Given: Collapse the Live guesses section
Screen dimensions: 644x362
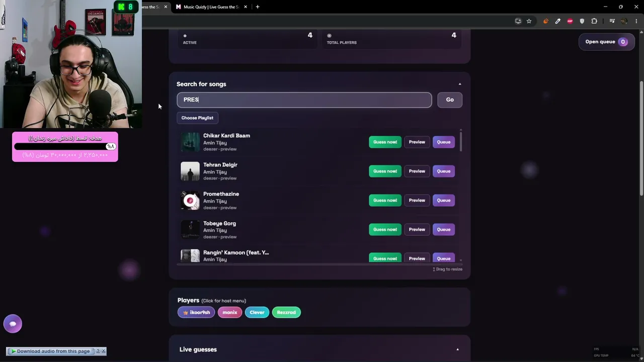Looking at the screenshot, I should [x=457, y=349].
